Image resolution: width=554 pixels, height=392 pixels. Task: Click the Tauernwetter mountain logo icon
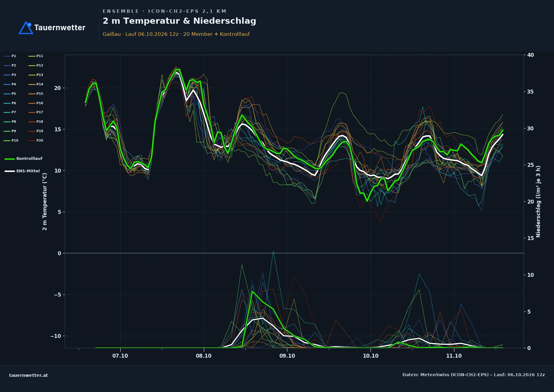coord(26,28)
